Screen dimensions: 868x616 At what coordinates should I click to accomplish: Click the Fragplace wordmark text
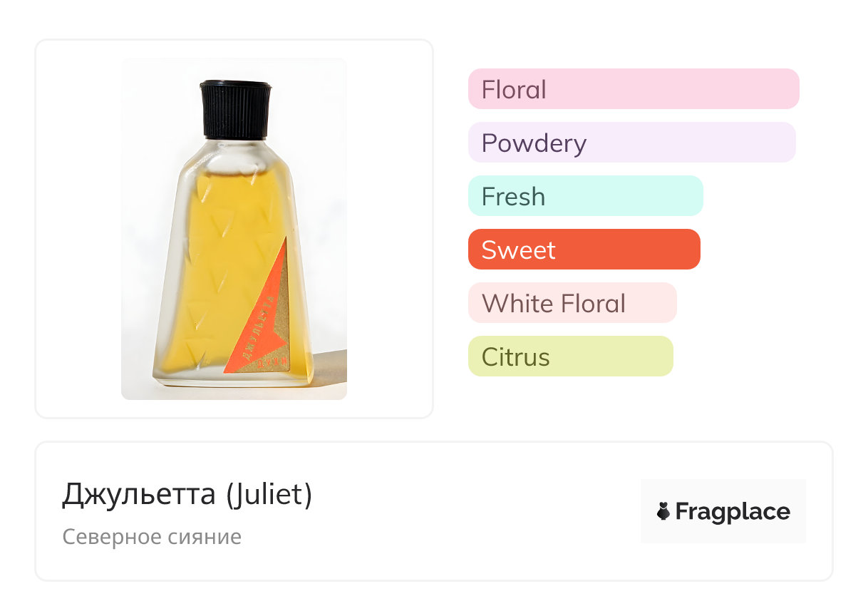tap(732, 511)
